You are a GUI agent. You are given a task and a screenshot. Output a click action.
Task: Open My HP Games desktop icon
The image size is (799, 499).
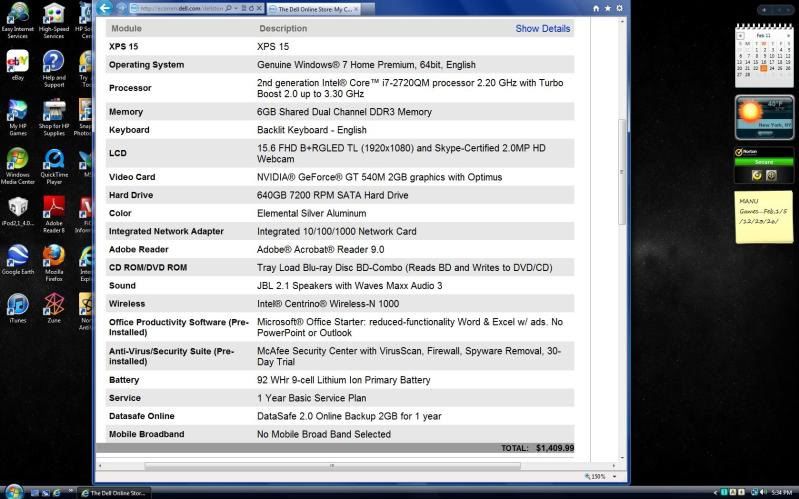click(x=17, y=117)
